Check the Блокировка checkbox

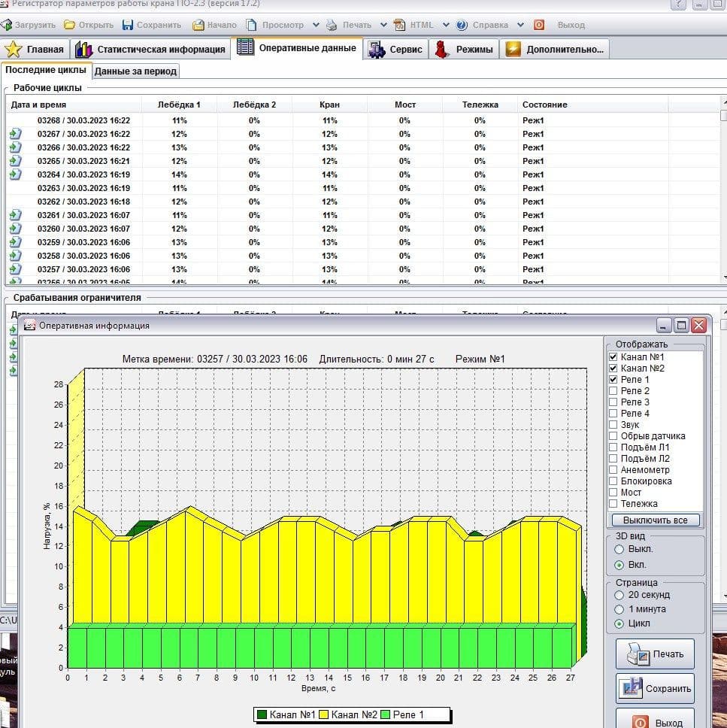coord(613,481)
